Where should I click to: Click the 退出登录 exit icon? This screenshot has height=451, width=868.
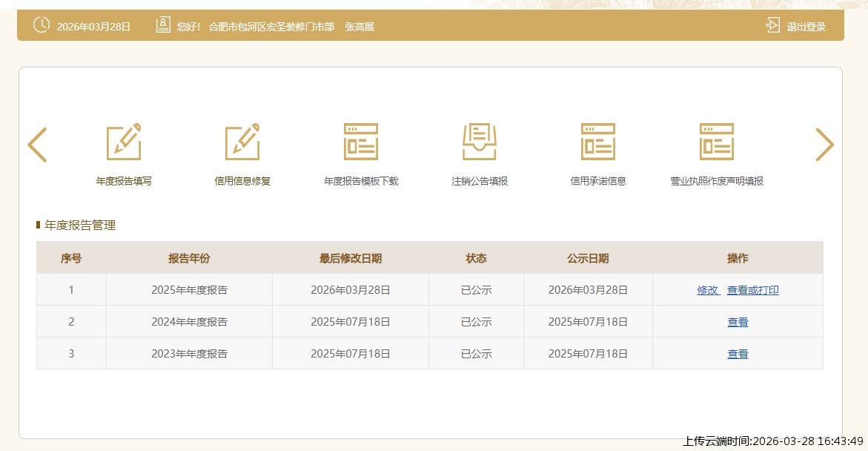(772, 26)
